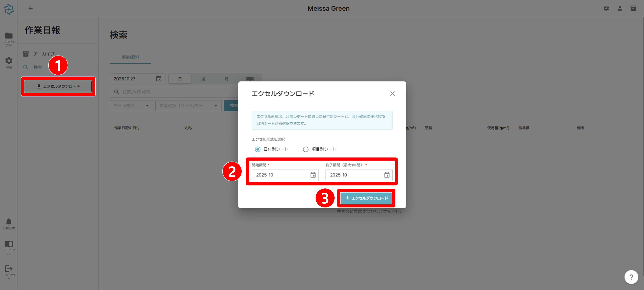
Task: Switch date range toggle to 週
Action: point(203,79)
